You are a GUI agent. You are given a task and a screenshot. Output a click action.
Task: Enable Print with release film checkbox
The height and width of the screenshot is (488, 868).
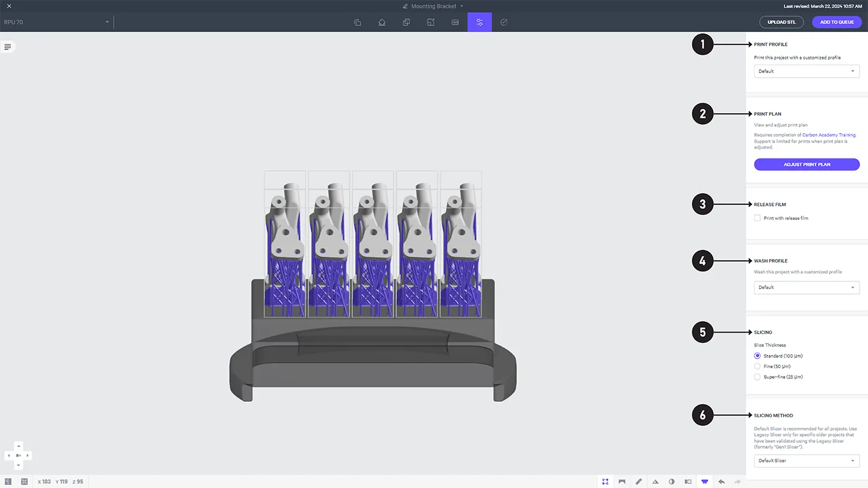point(757,218)
